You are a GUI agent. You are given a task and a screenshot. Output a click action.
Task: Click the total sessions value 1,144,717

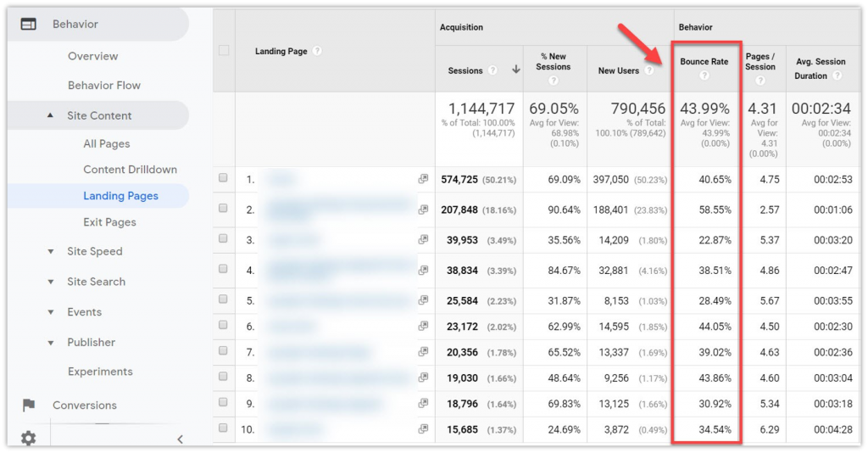coord(481,109)
